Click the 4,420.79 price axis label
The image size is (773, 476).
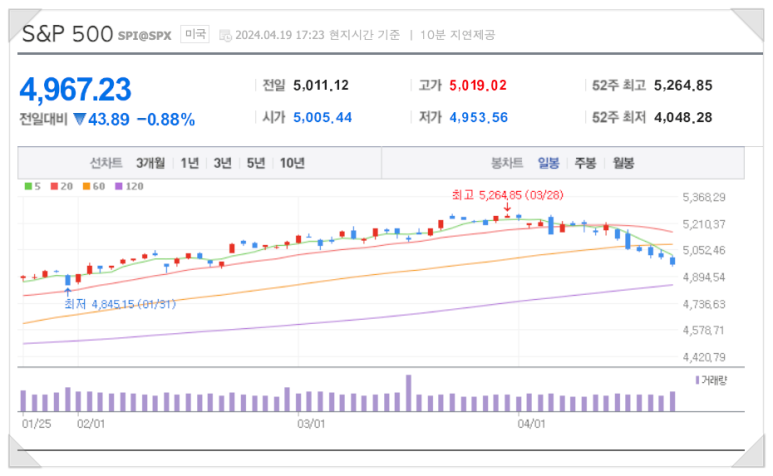point(704,357)
